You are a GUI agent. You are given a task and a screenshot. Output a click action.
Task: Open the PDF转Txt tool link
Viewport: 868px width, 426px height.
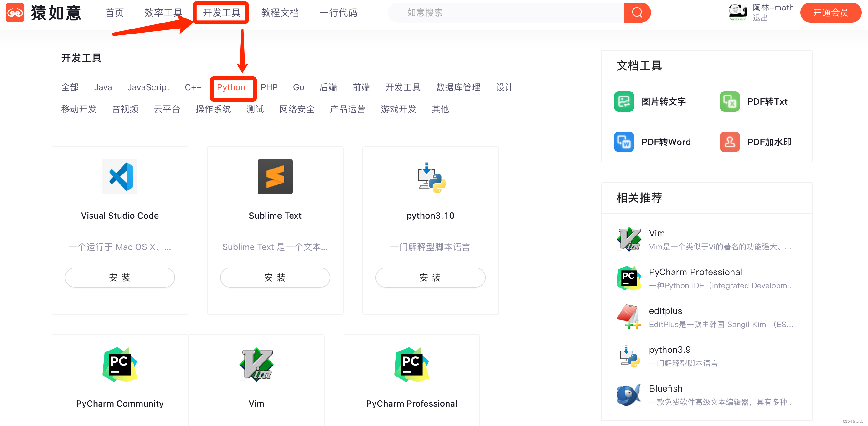(767, 101)
